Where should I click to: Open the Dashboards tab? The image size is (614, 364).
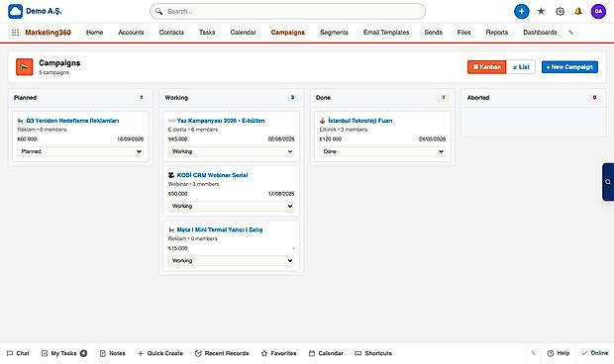(540, 33)
